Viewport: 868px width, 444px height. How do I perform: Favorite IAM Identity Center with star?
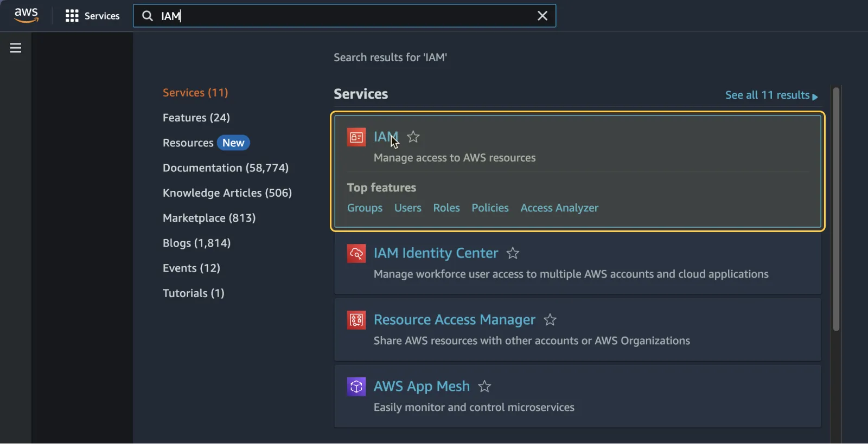(x=513, y=253)
